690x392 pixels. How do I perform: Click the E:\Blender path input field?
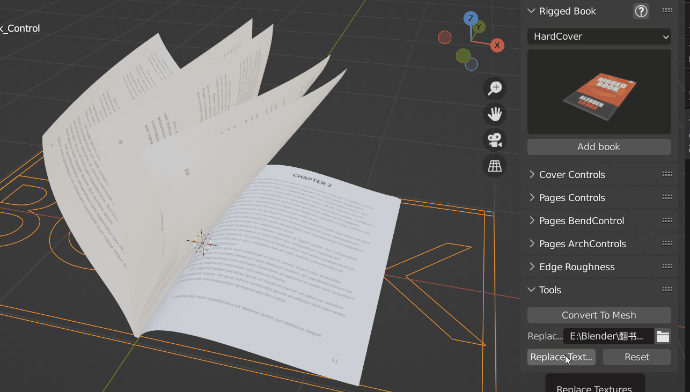609,336
